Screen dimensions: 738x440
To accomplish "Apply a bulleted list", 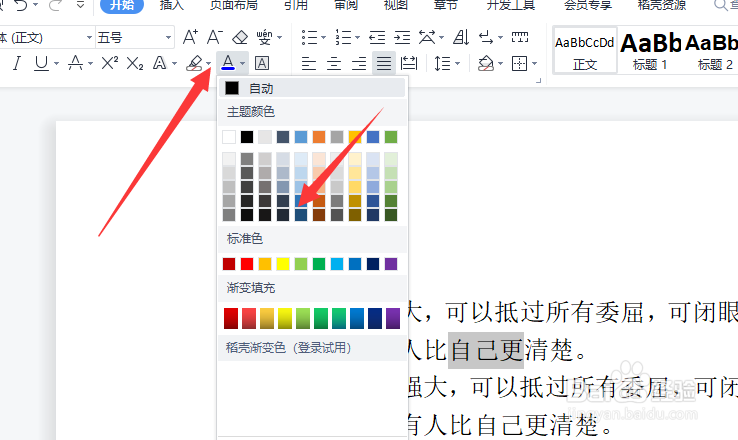I will 309,37.
